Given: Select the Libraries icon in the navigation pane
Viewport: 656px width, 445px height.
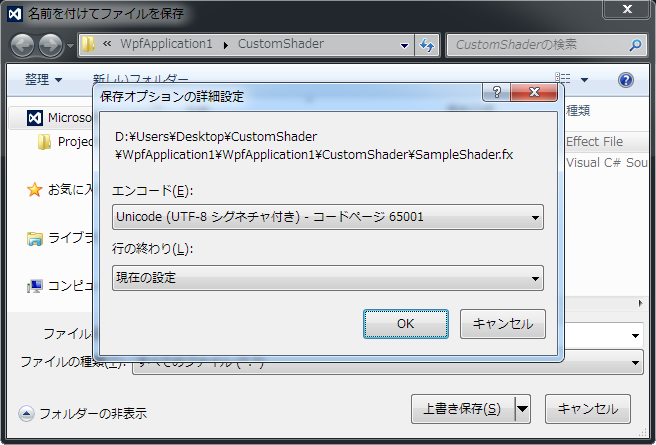Looking at the screenshot, I should (35, 238).
